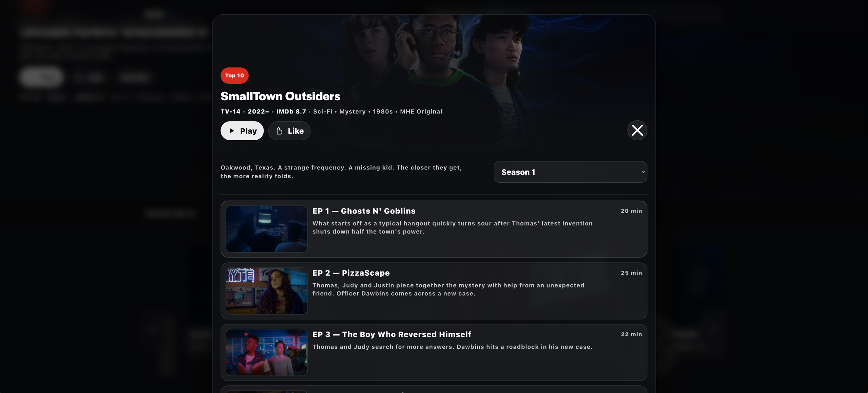The image size is (868, 393).
Task: Click the IMDb 8.7 rating
Action: coord(291,111)
